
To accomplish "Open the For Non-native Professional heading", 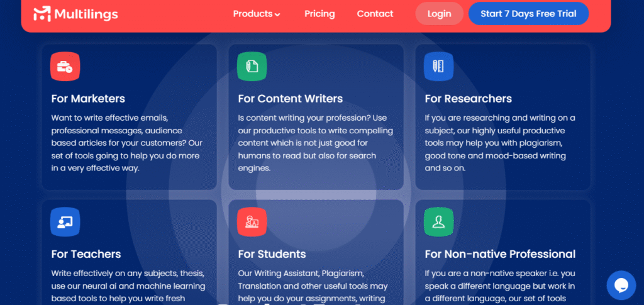I will (500, 254).
